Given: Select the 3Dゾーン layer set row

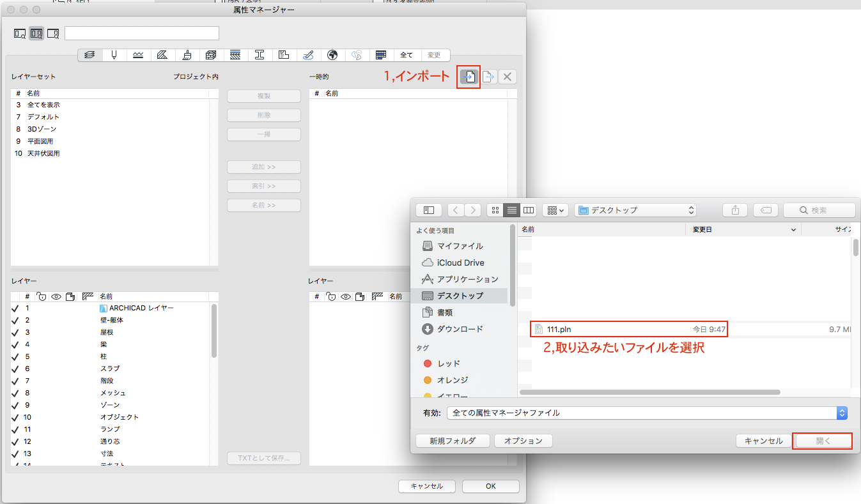Looking at the screenshot, I should 110,129.
